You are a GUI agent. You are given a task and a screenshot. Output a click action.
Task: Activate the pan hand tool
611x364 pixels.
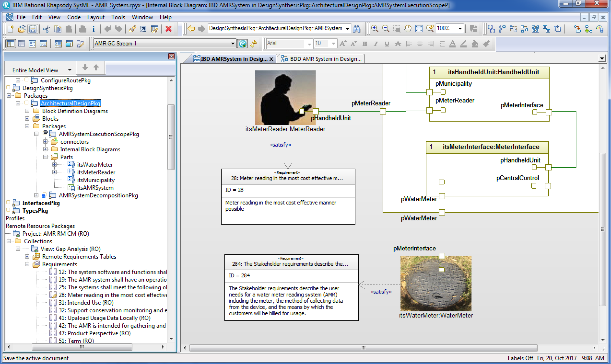point(407,28)
